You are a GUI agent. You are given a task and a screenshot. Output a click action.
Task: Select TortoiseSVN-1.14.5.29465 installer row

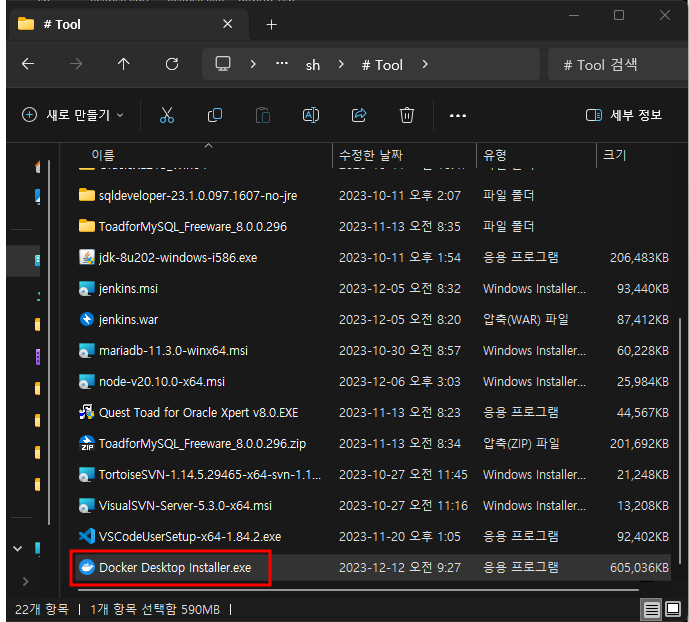tap(374, 474)
